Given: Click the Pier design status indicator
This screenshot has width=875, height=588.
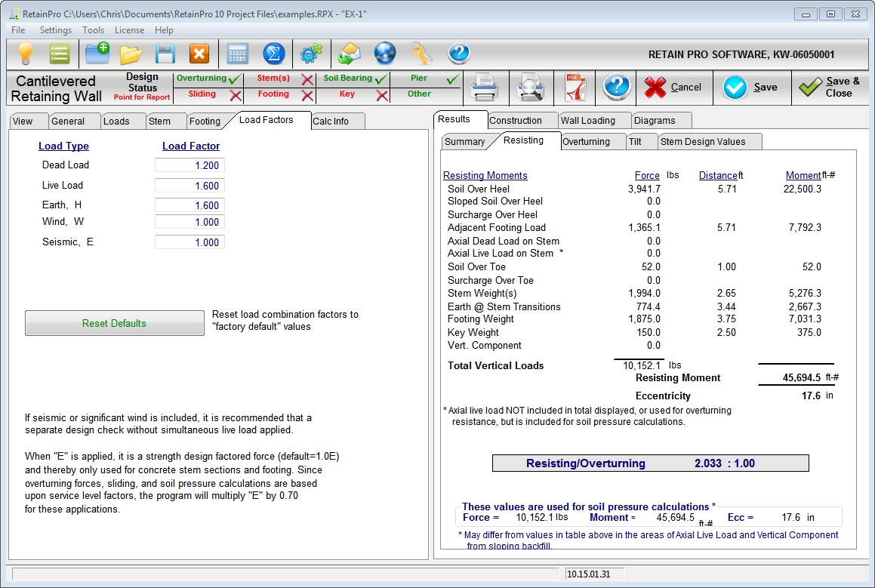Looking at the screenshot, I should point(427,79).
